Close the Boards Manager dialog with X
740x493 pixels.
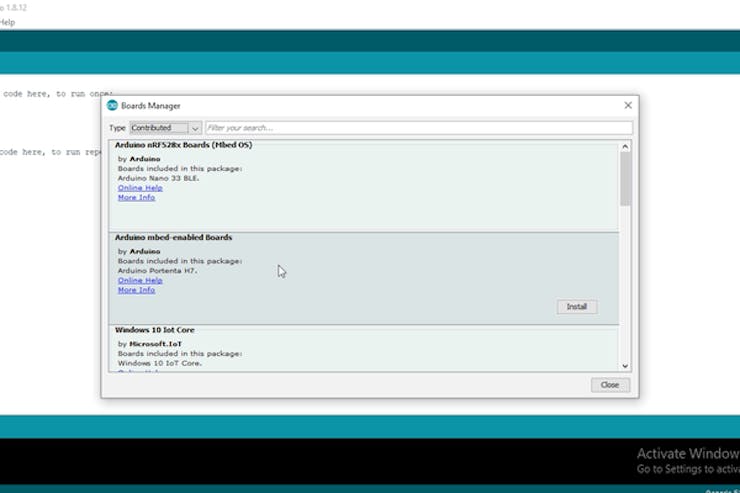(x=628, y=105)
